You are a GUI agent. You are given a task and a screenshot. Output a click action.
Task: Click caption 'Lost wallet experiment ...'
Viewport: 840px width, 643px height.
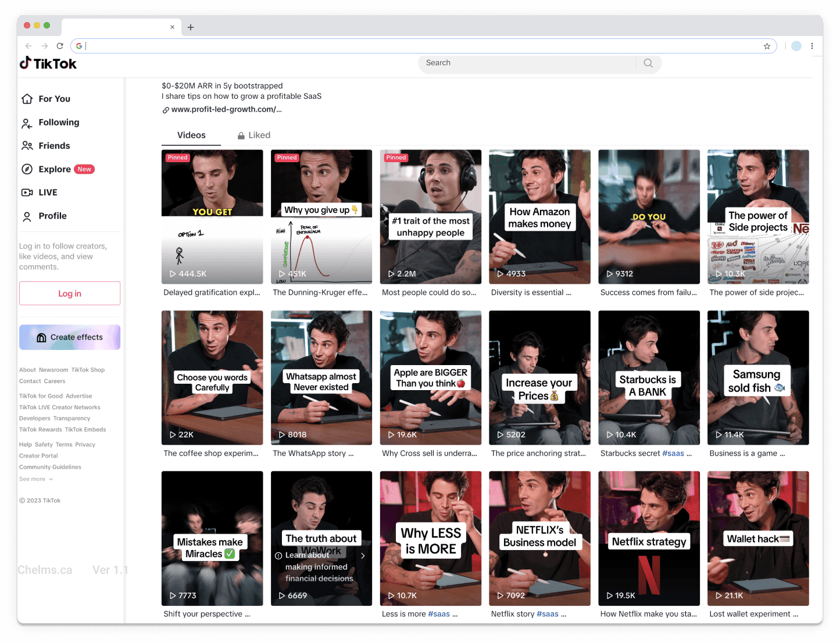(x=754, y=614)
